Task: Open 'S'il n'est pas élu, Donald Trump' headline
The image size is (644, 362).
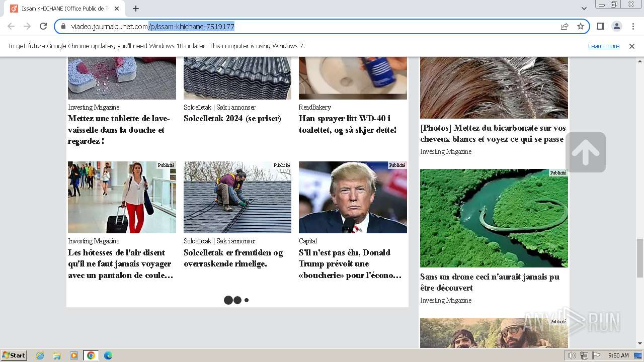Action: pyautogui.click(x=350, y=264)
